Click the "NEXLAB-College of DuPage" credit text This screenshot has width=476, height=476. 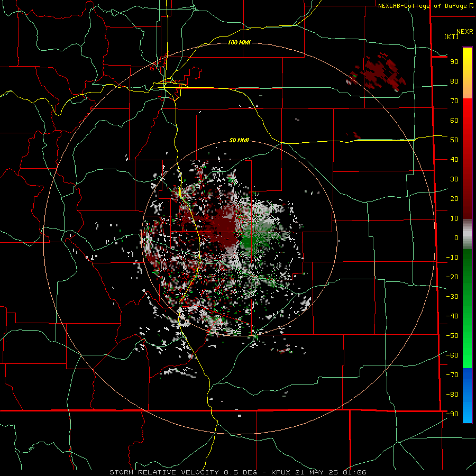(423, 6)
